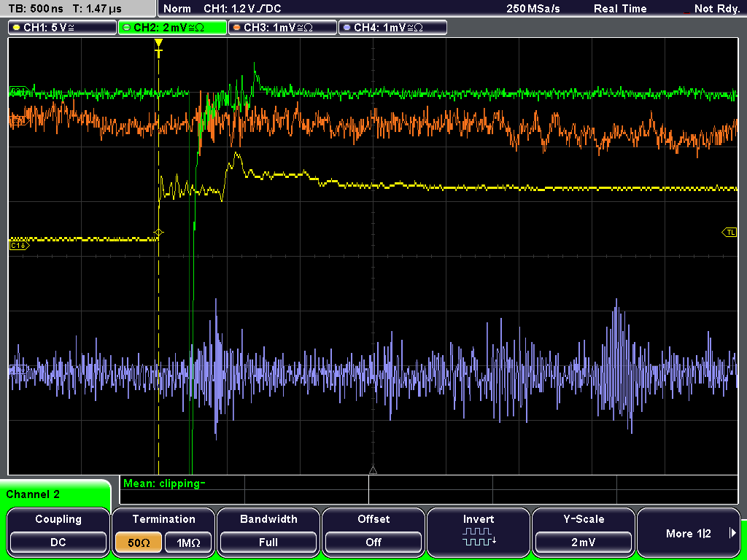Select the CH2: 2 mV channel tab
This screenshot has height=560, width=747.
click(x=172, y=28)
